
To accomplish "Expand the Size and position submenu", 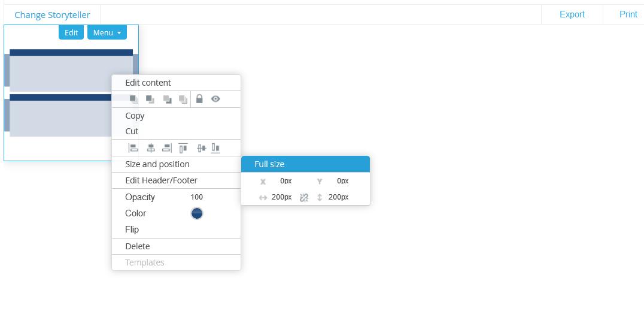I will 157,164.
